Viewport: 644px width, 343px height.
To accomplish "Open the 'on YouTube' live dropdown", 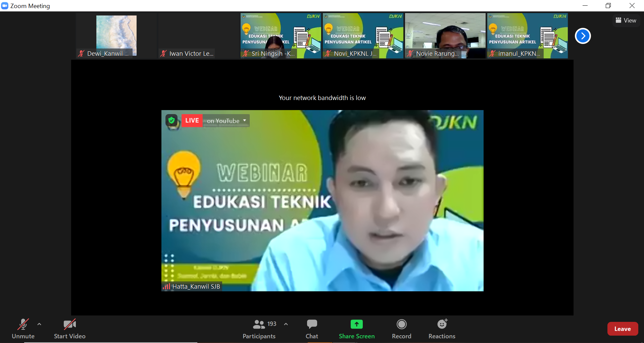I will [227, 121].
